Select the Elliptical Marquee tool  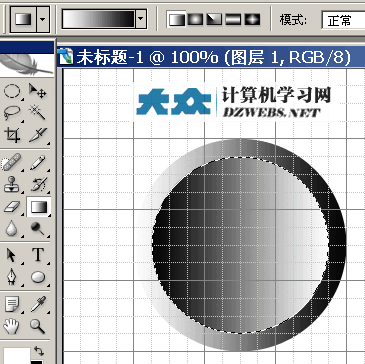13,92
